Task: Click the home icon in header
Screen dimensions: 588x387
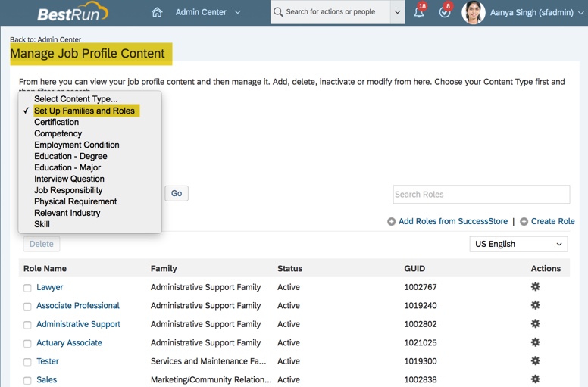Action: click(157, 12)
